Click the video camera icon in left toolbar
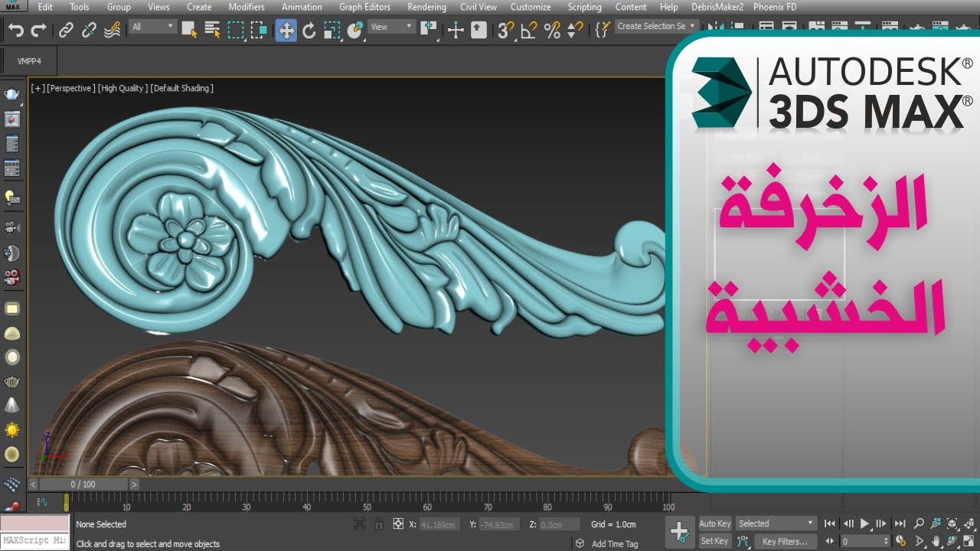Viewport: 980px width, 551px height. [x=11, y=227]
